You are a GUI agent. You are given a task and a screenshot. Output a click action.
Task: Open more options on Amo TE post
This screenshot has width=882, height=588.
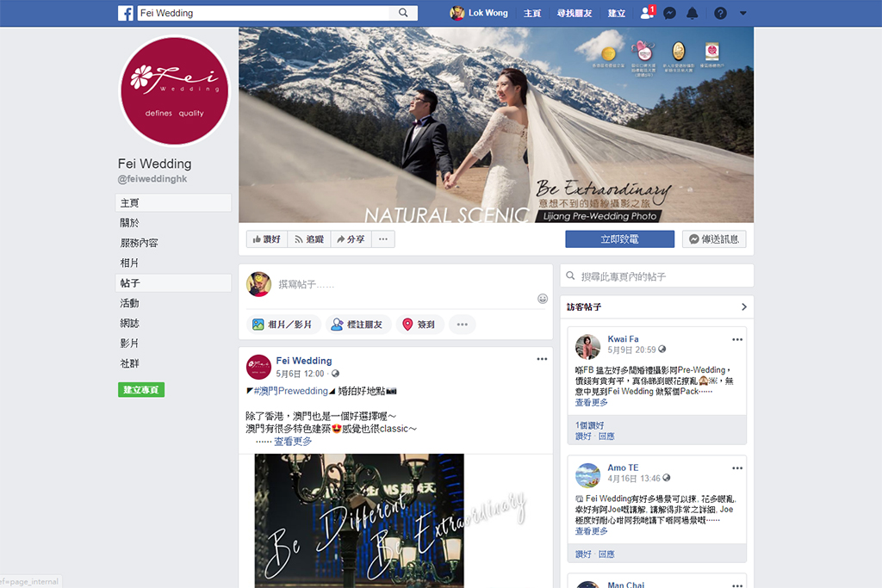[x=737, y=468]
